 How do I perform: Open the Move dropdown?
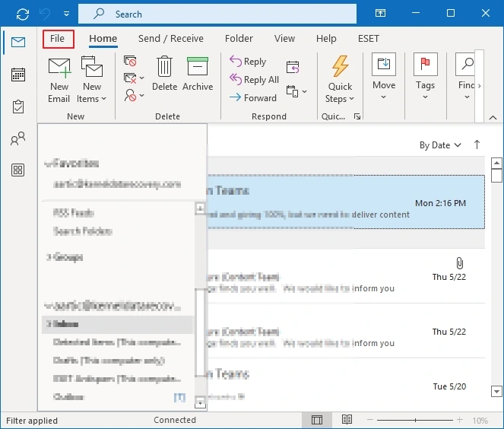pyautogui.click(x=384, y=77)
